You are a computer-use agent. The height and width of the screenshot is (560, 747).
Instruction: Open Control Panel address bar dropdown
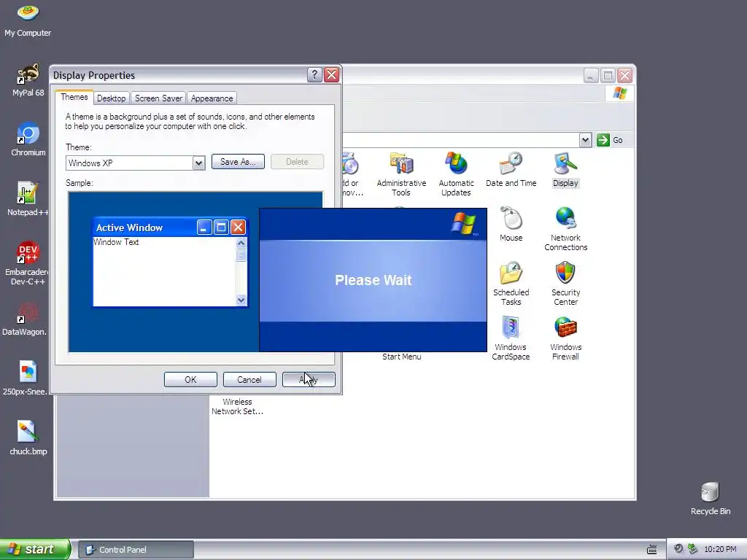[585, 140]
